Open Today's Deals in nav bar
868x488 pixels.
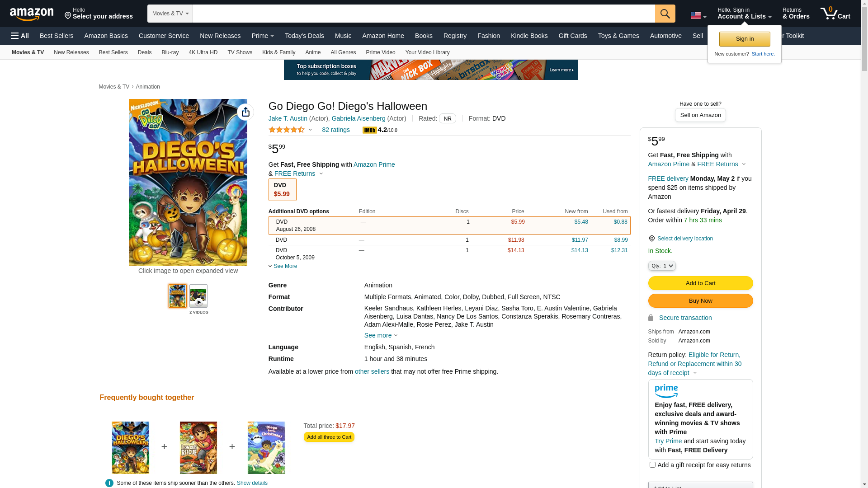(304, 36)
